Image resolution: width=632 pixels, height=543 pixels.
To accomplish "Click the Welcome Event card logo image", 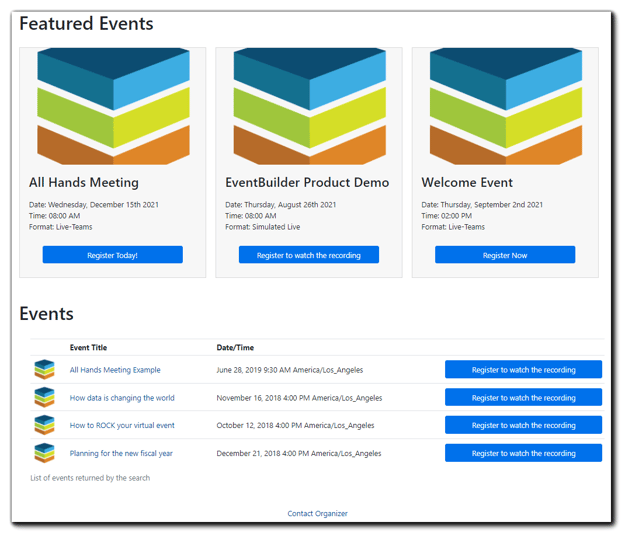I will (x=506, y=106).
